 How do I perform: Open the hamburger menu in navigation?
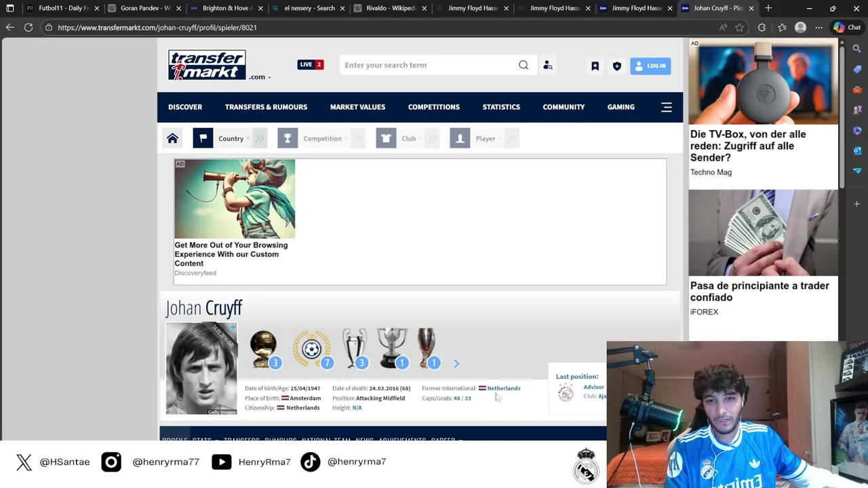(667, 107)
